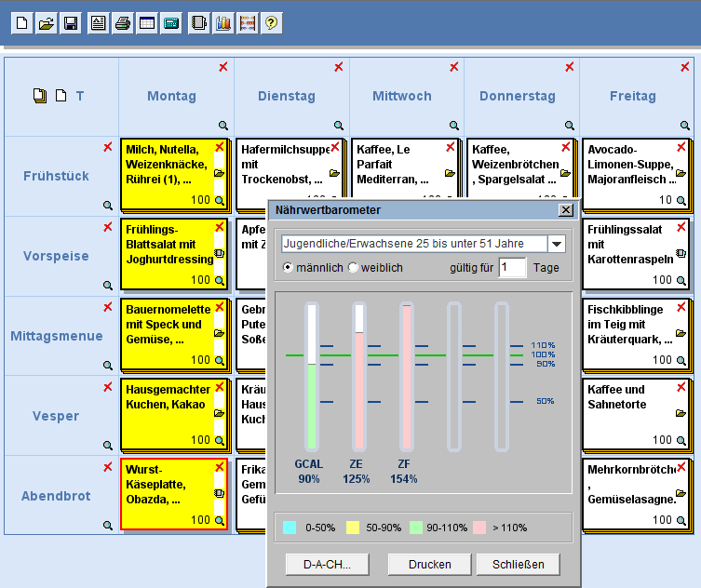
Task: Click the Mittwoch column header
Action: click(x=402, y=96)
